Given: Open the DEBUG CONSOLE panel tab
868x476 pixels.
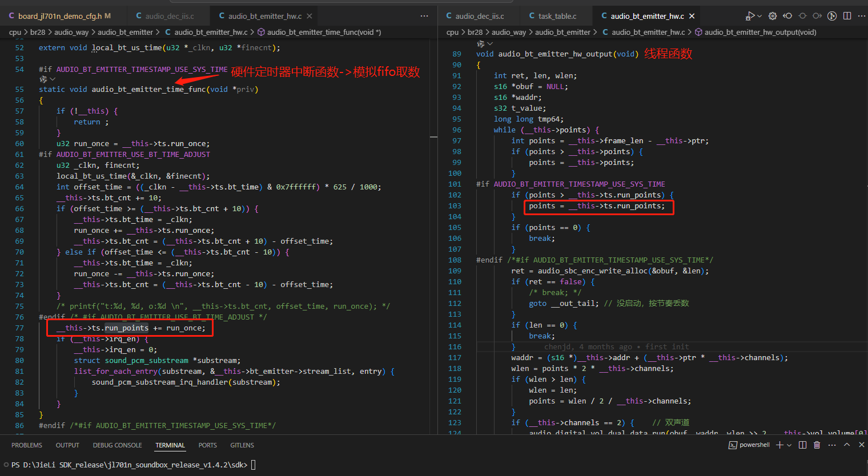Looking at the screenshot, I should [x=117, y=445].
